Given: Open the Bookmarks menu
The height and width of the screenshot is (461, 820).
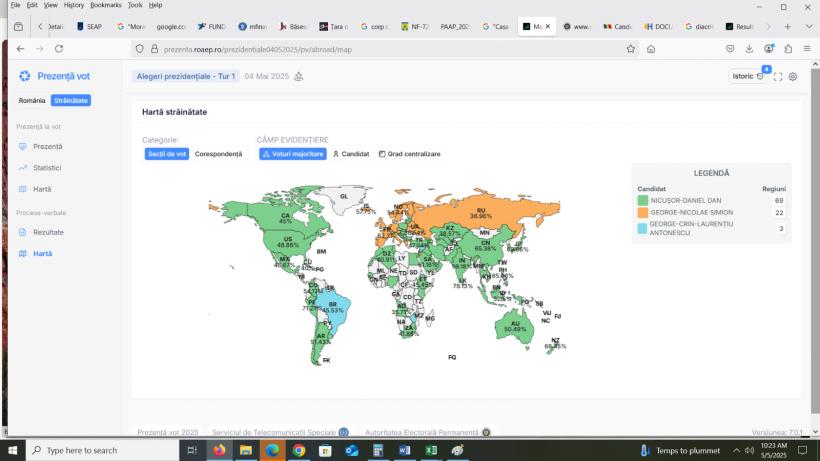Looking at the screenshot, I should coord(106,5).
